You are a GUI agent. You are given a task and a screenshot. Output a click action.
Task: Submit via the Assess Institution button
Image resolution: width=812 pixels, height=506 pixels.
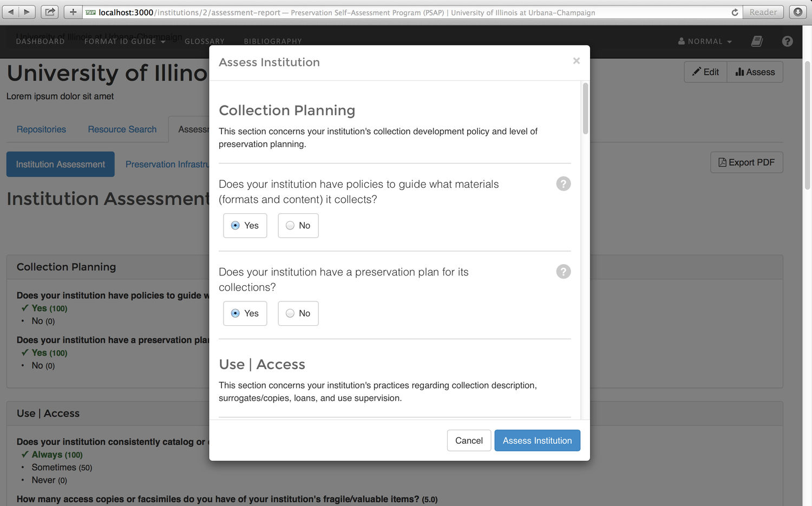[537, 440]
